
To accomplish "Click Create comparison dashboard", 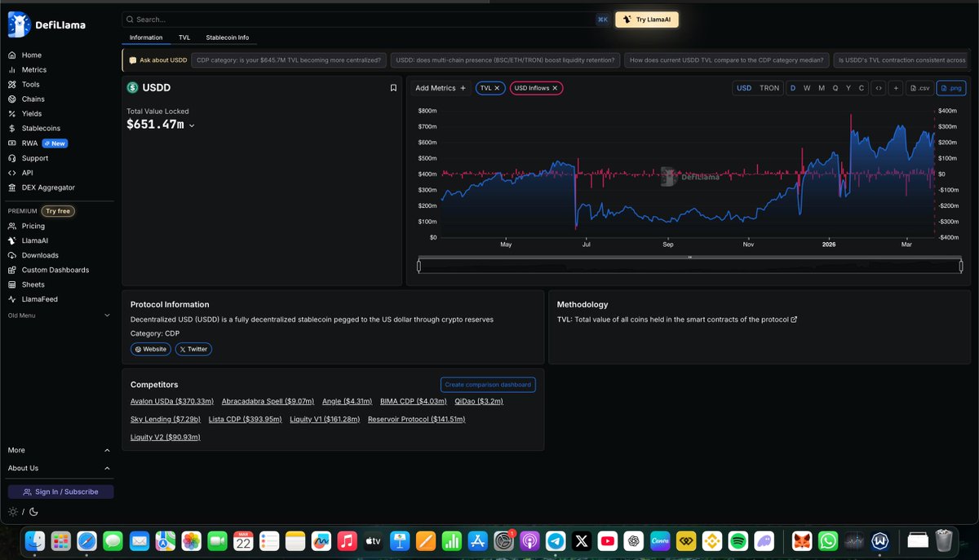I will [488, 385].
